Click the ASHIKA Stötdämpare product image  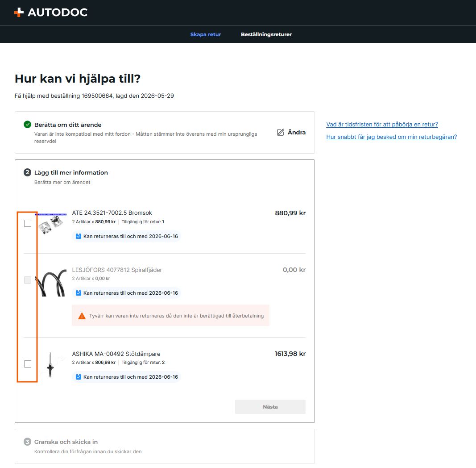pyautogui.click(x=51, y=365)
